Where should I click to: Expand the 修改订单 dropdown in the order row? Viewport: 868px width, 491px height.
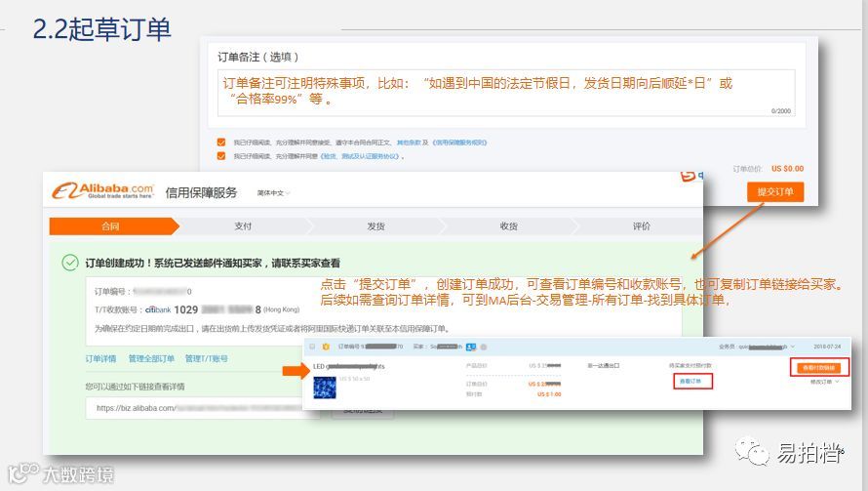(825, 382)
